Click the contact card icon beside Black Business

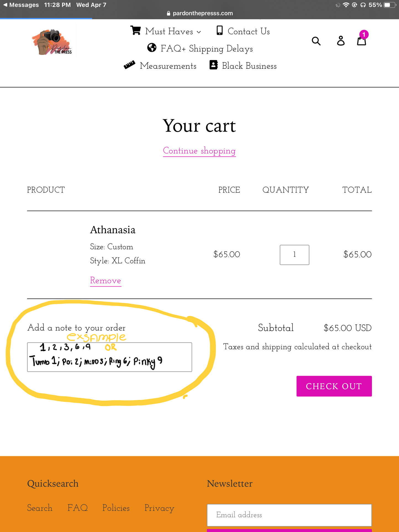click(x=213, y=65)
